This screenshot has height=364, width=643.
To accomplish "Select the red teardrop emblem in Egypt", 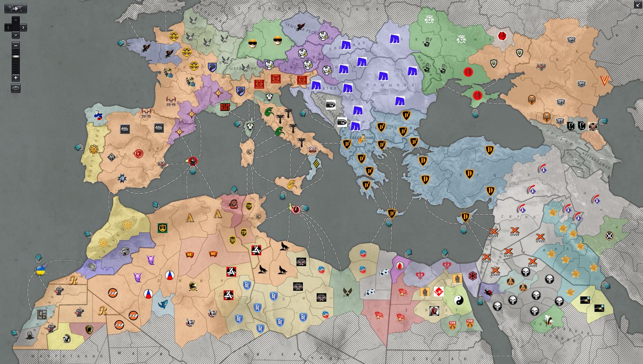I will click(400, 266).
